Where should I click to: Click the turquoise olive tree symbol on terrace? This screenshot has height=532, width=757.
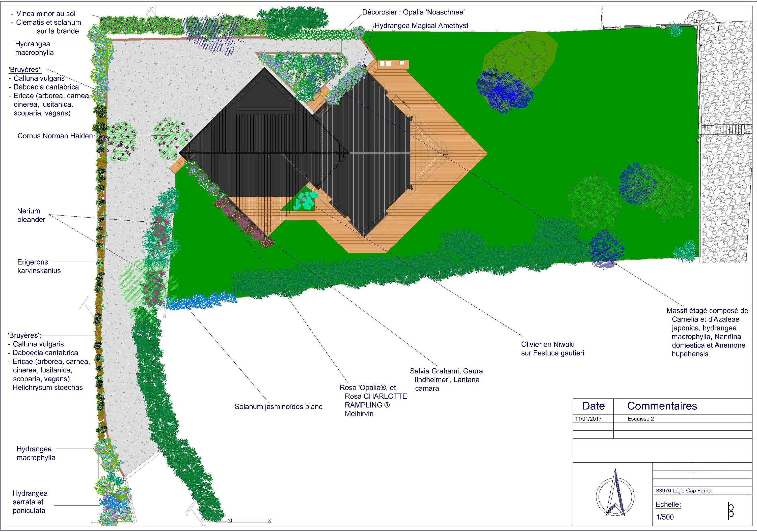[307, 201]
